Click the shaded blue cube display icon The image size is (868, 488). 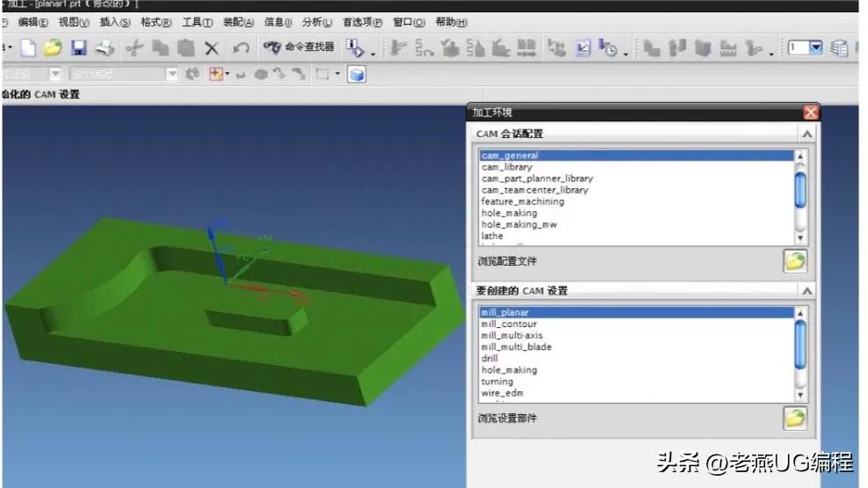pyautogui.click(x=356, y=75)
